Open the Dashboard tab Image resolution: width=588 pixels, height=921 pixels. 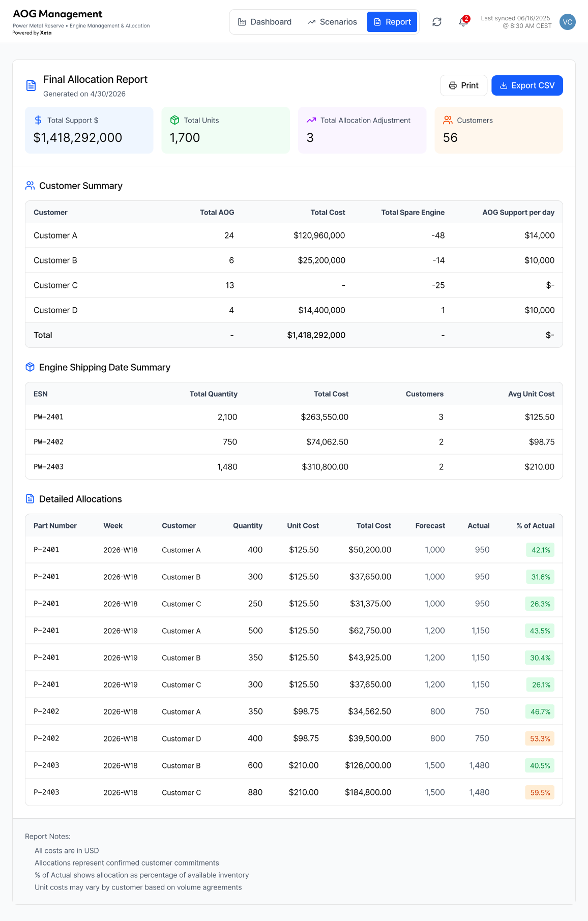[x=264, y=22]
